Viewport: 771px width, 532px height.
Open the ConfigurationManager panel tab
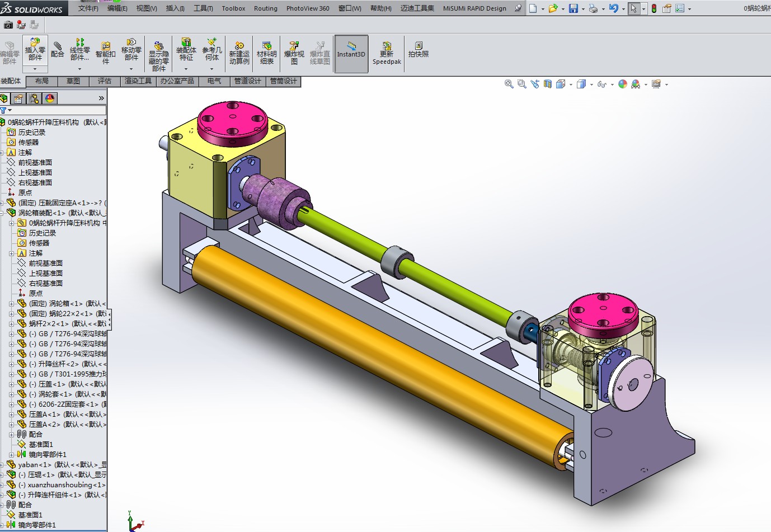pyautogui.click(x=34, y=98)
